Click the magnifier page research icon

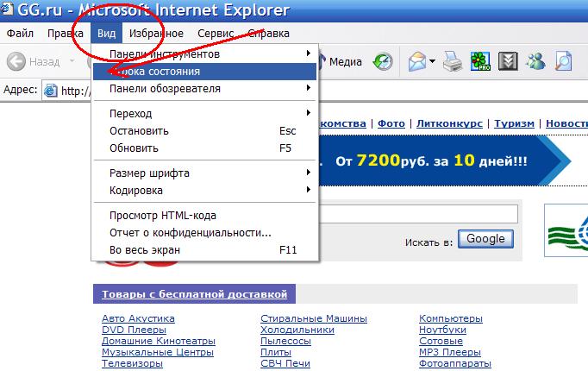[563, 61]
